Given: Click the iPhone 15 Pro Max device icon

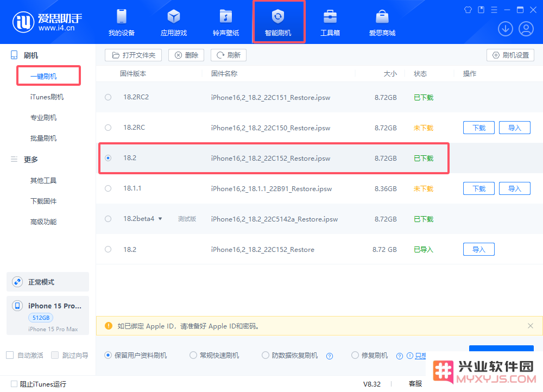Looking at the screenshot, I should coord(17,306).
